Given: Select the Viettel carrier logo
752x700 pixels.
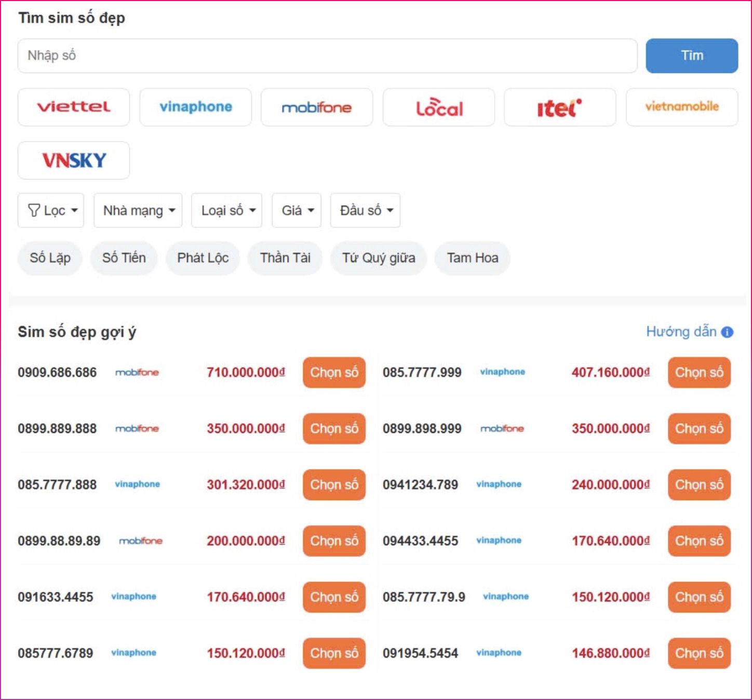Looking at the screenshot, I should (74, 107).
